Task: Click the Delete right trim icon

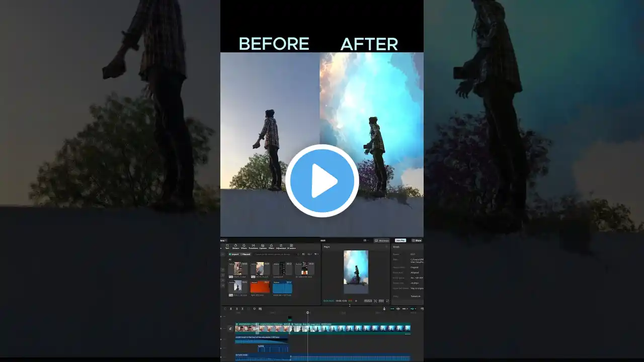Action: tap(243, 309)
